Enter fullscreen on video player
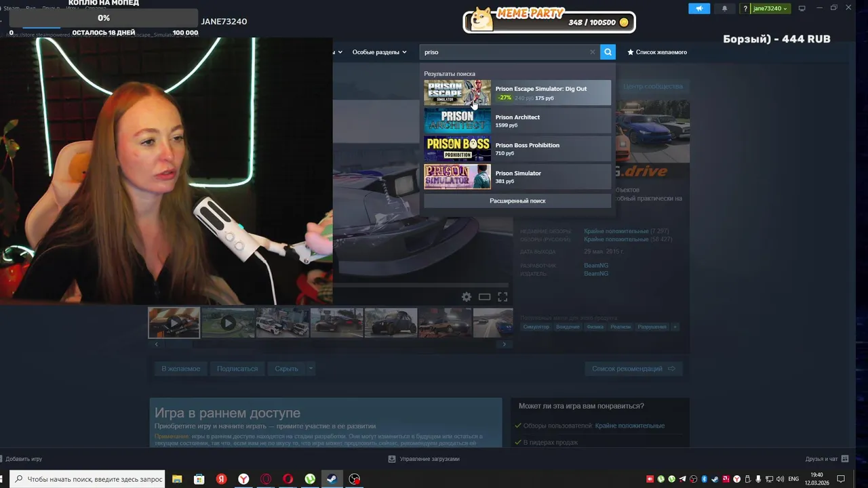Image resolution: width=868 pixels, height=488 pixels. pos(502,297)
